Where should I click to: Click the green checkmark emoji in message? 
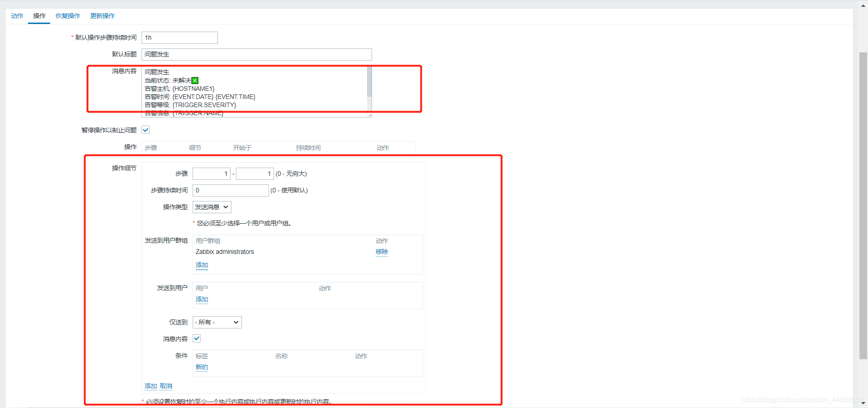pyautogui.click(x=195, y=80)
